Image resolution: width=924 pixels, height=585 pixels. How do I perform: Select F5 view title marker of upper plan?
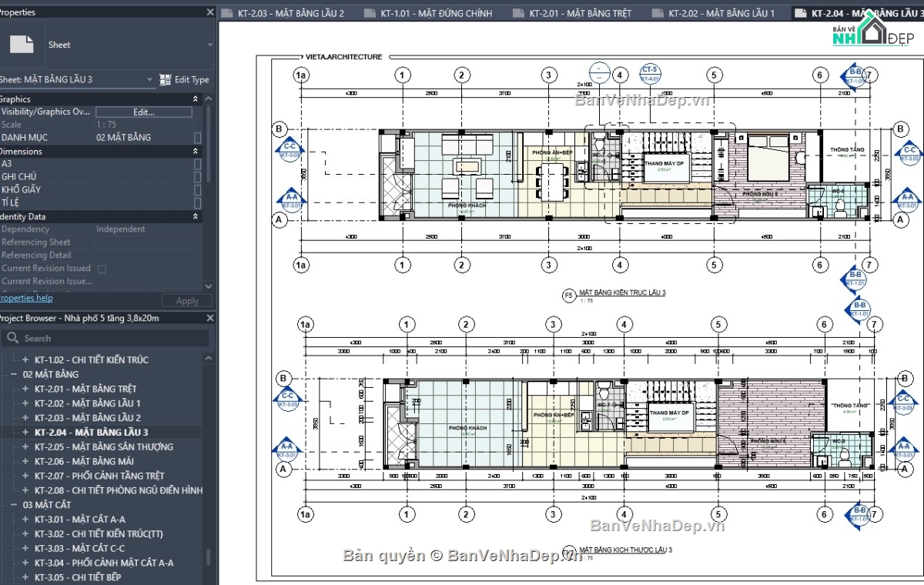pos(569,295)
